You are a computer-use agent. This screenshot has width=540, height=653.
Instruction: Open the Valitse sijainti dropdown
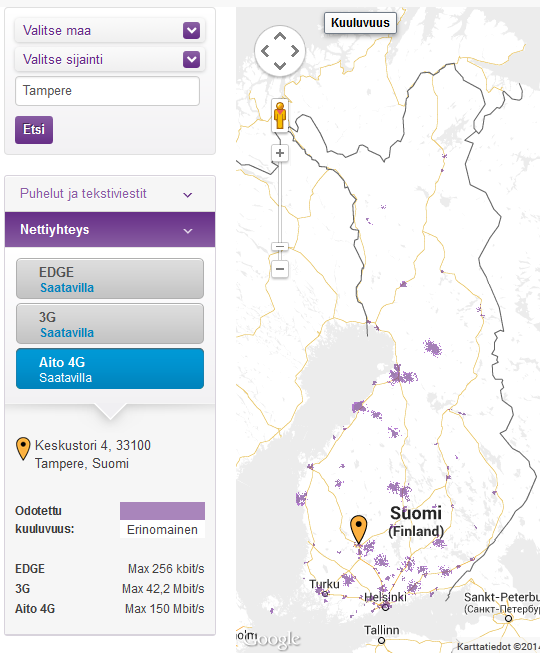pyautogui.click(x=109, y=59)
